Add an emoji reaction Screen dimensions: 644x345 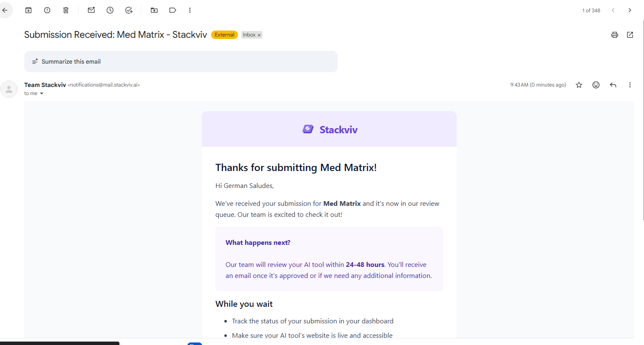pos(596,85)
